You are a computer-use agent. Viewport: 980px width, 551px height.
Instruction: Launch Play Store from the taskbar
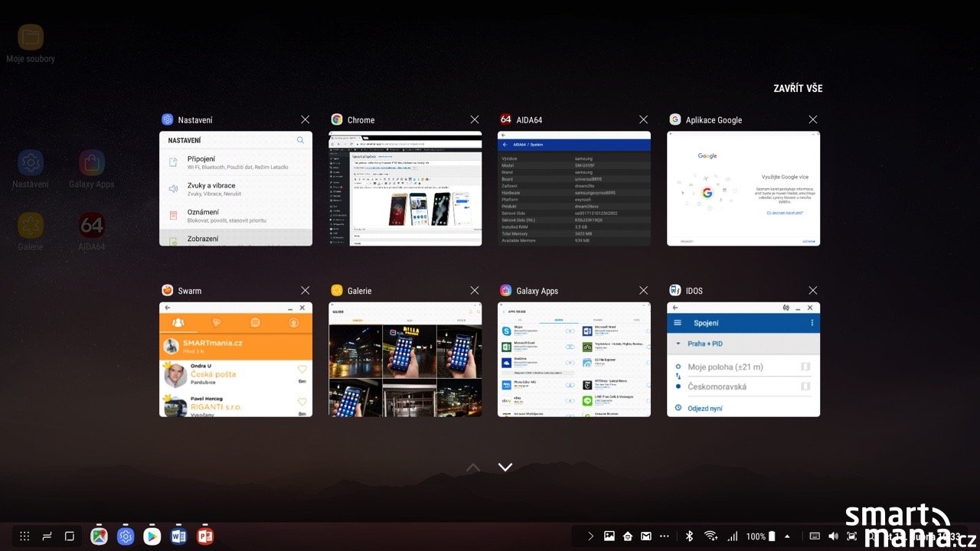coord(152,536)
